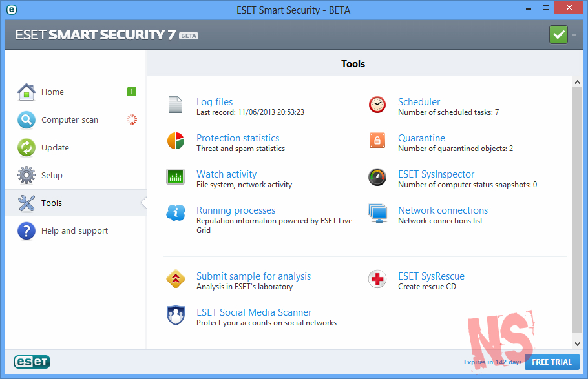Expand the dropdown arrow beside green checkmark
This screenshot has height=379, width=588.
[x=574, y=35]
